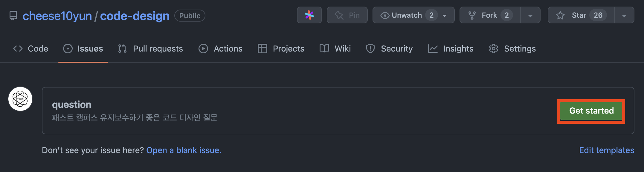Click the colorful asterisk extension button
This screenshot has width=644, height=172.
[x=309, y=15]
